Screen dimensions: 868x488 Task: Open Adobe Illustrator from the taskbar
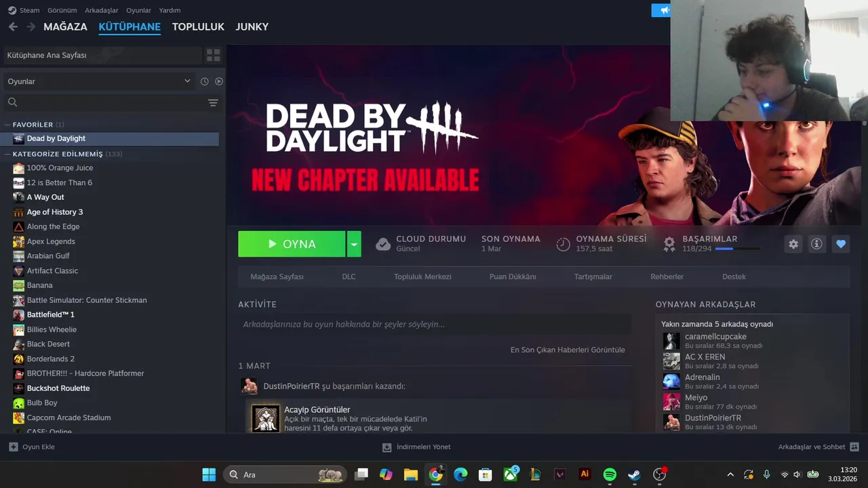(585, 474)
